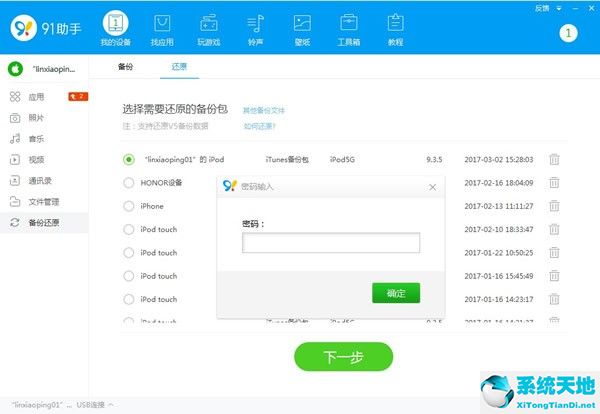The image size is (600, 414).
Task: Expand the USB连接 status arrow at bottom
Action: tap(111, 404)
